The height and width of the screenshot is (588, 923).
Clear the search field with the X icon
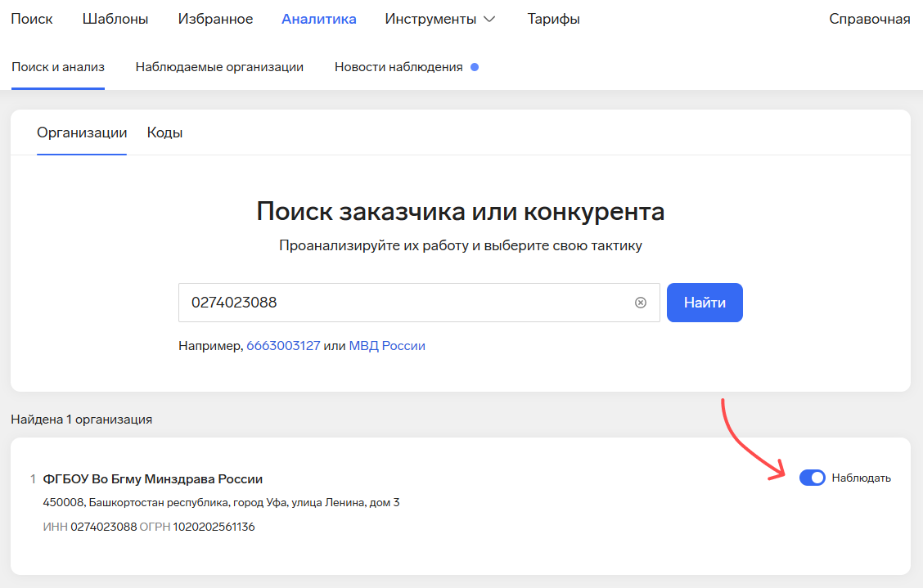click(641, 303)
